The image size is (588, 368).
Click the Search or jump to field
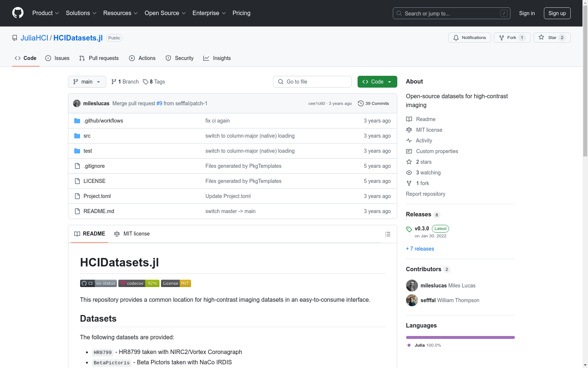(x=452, y=13)
